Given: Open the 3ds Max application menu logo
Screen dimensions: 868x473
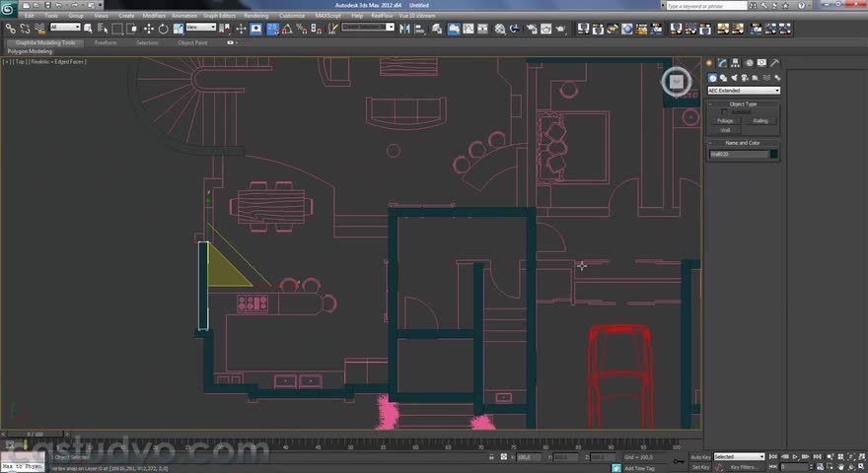Looking at the screenshot, I should click(x=8, y=8).
